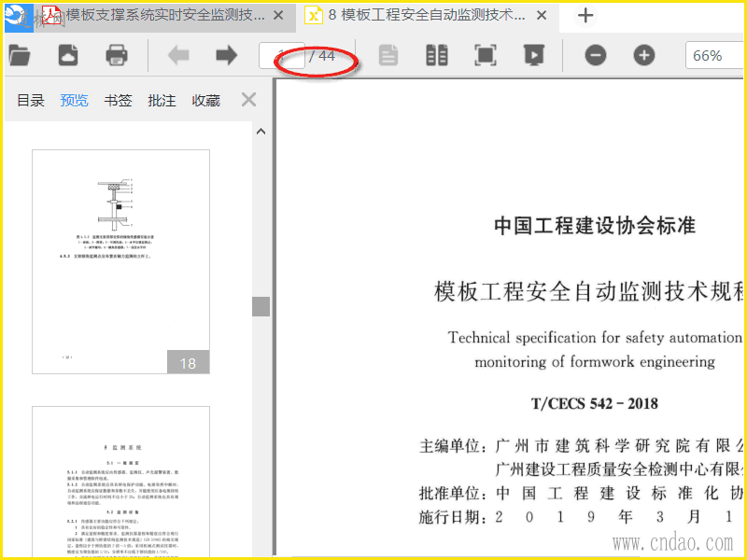The image size is (747, 560).
Task: Print the document with the printer icon
Action: [117, 55]
